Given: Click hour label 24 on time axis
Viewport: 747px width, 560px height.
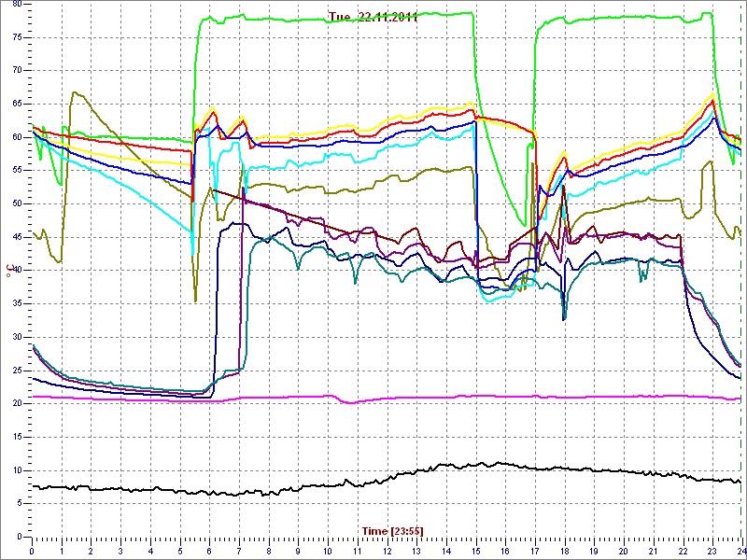Looking at the screenshot, I should [x=740, y=551].
